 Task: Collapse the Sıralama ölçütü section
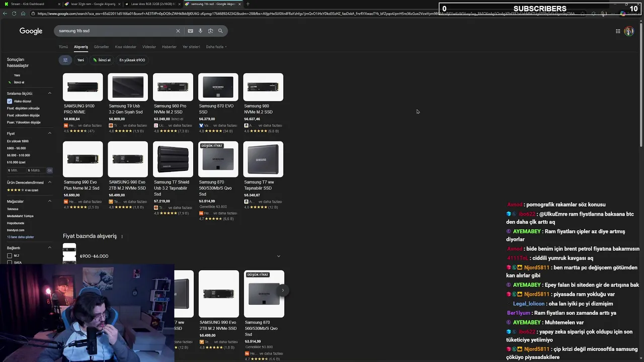[x=49, y=94]
